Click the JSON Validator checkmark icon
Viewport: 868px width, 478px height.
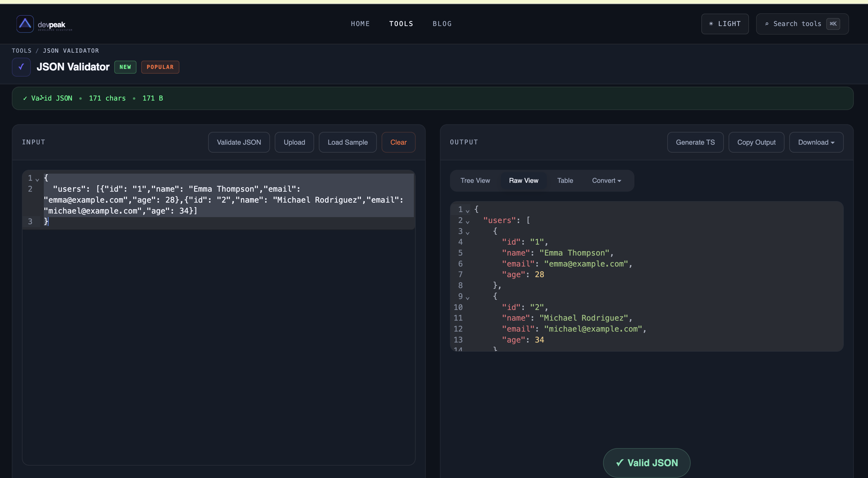(21, 67)
